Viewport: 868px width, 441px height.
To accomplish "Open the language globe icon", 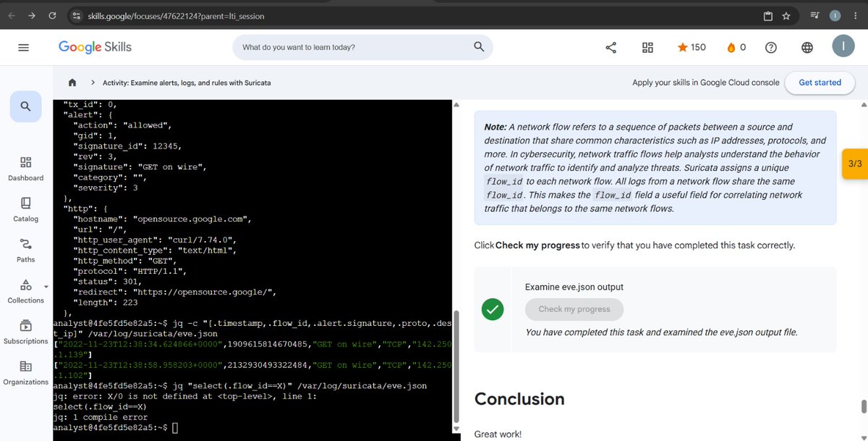I will coord(807,47).
